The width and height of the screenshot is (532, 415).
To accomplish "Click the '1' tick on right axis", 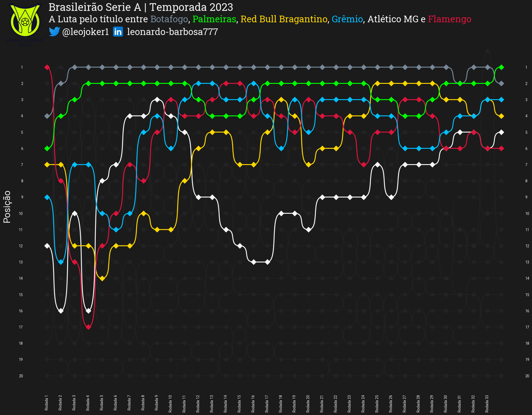I will (x=526, y=67).
